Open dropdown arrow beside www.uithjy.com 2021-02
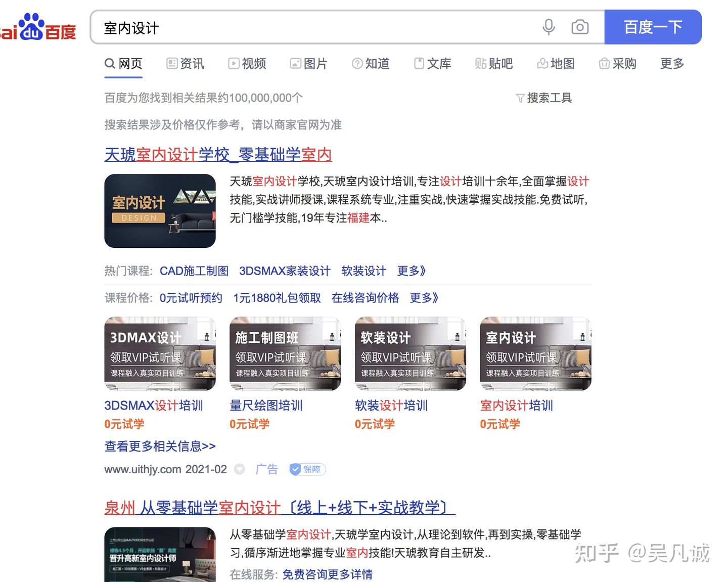The height and width of the screenshot is (582, 728). 240,470
